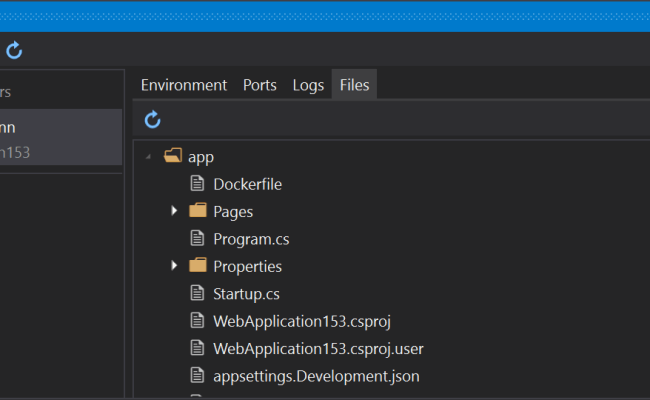
Task: Click the WebApplication153.csproj file icon
Action: 198,321
